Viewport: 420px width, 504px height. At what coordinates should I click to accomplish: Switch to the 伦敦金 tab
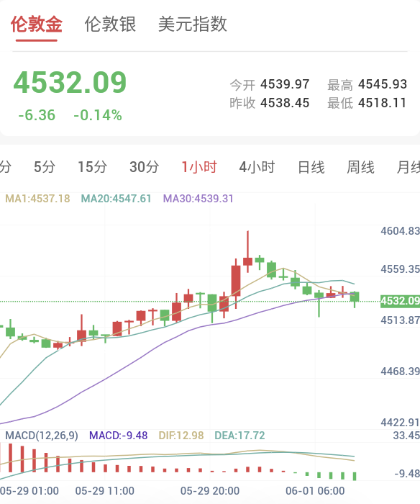pos(36,24)
